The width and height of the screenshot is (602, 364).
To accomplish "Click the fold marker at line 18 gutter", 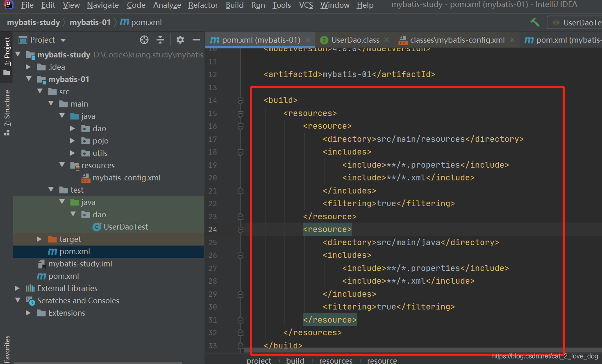I will pyautogui.click(x=241, y=152).
